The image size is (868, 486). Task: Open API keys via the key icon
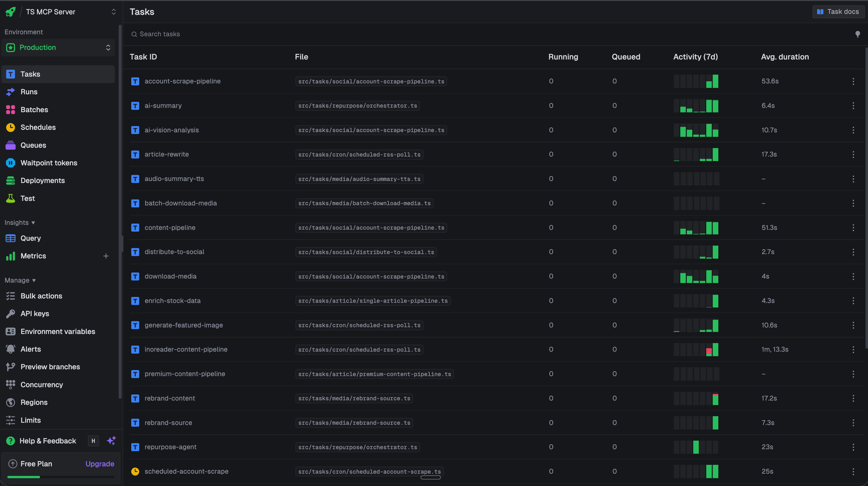10,313
